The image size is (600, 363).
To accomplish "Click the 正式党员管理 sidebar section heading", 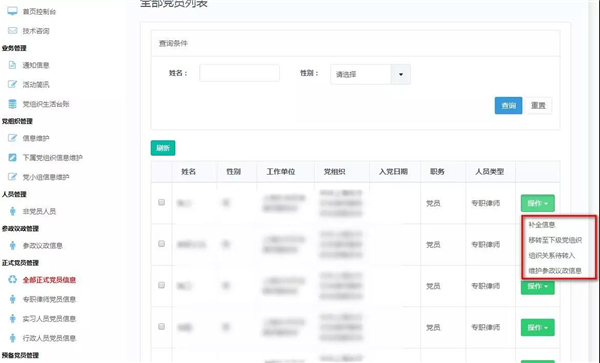I will coord(20,263).
